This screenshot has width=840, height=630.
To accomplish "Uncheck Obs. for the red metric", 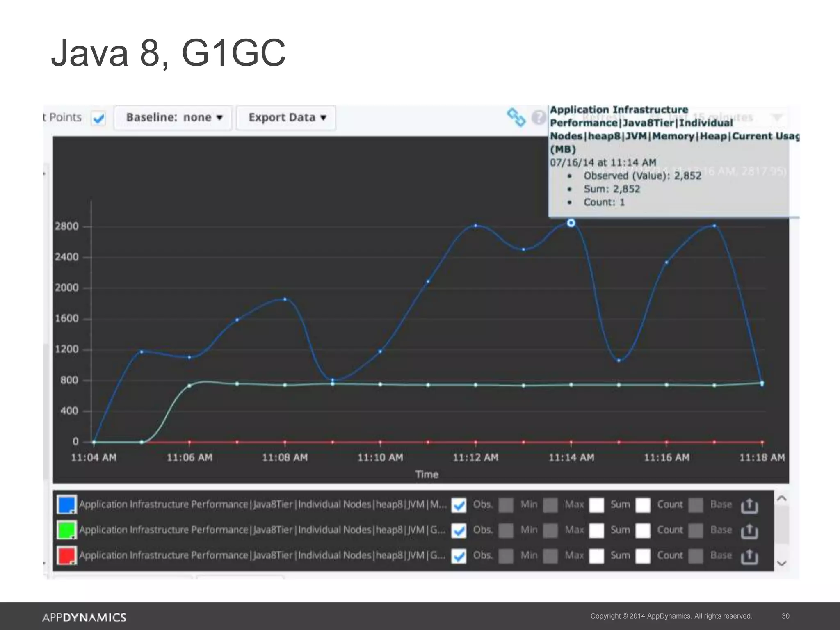I will coord(459,556).
